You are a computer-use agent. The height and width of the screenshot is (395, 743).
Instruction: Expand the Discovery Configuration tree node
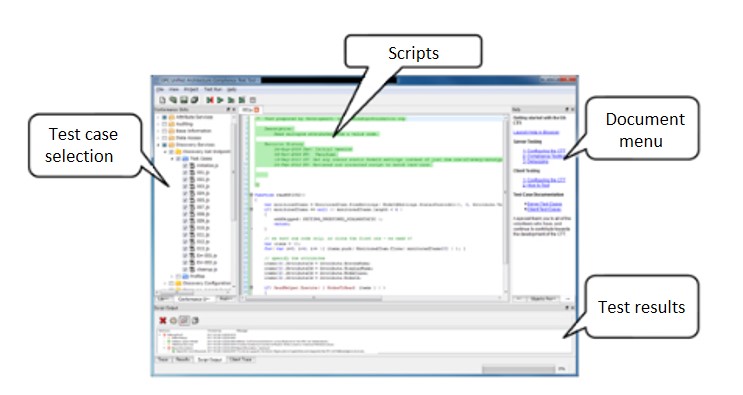click(165, 283)
